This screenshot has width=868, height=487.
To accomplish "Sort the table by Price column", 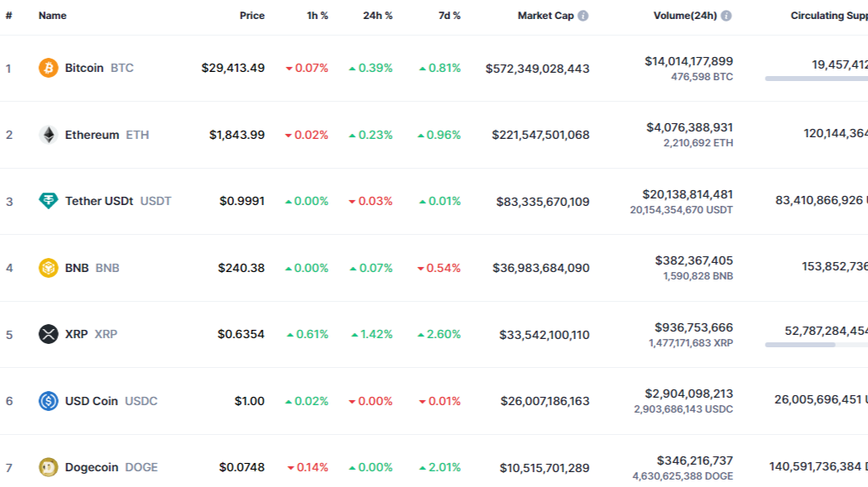I will pyautogui.click(x=252, y=15).
